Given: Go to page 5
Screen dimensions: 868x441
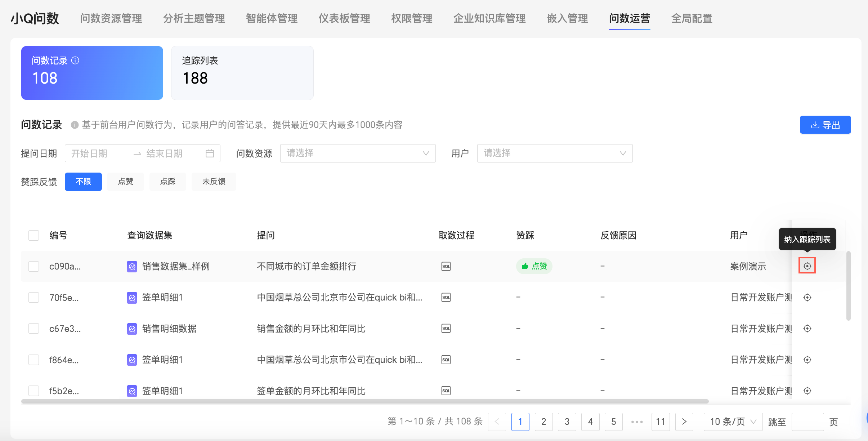Looking at the screenshot, I should pos(614,422).
